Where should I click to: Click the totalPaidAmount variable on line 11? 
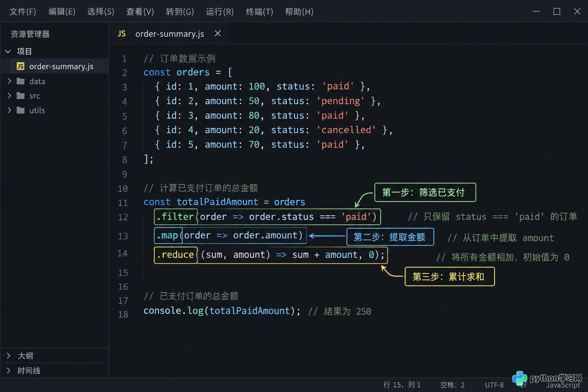[x=218, y=202]
